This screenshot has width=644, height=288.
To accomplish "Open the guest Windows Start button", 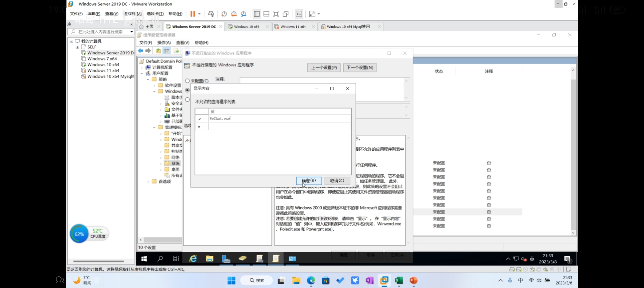I will 144,258.
